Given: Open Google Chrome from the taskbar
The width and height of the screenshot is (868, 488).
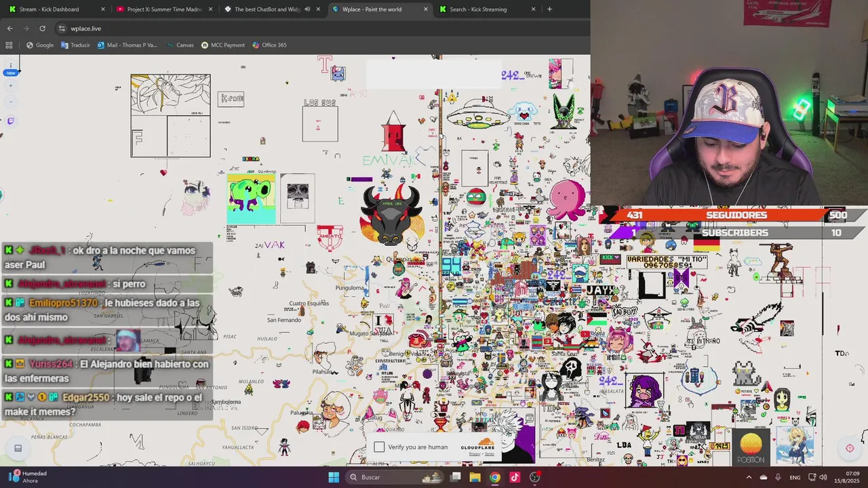Looking at the screenshot, I should (x=495, y=477).
